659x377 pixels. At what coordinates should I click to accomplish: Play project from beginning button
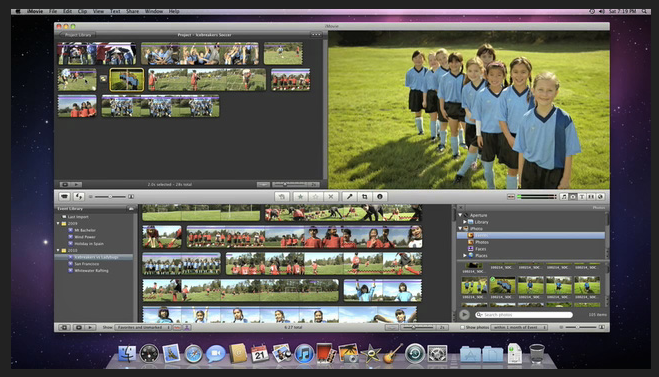click(76, 184)
